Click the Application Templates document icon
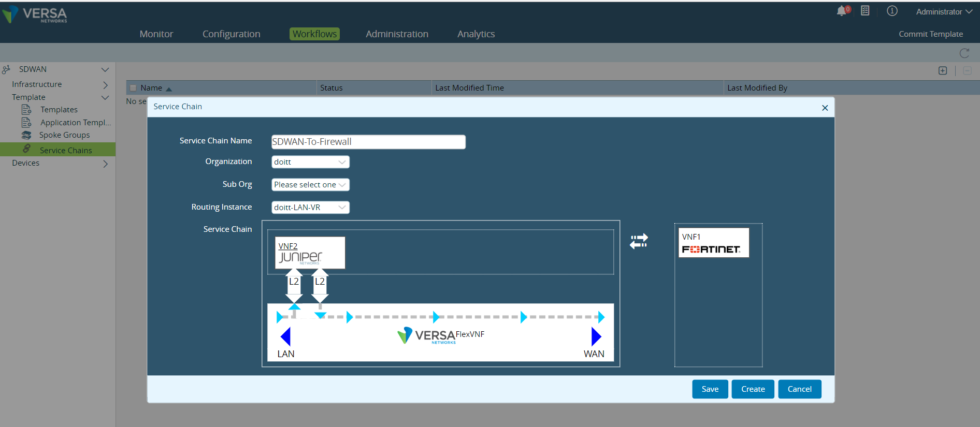Image resolution: width=980 pixels, height=427 pixels. coord(26,122)
